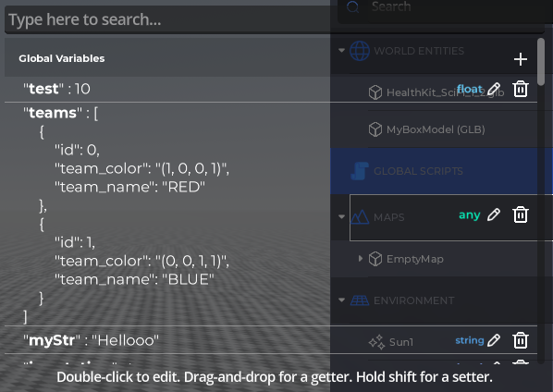Viewport: 553px width, 392px height.
Task: Click the vertical scrollbar of the variables list
Action: pos(541,62)
